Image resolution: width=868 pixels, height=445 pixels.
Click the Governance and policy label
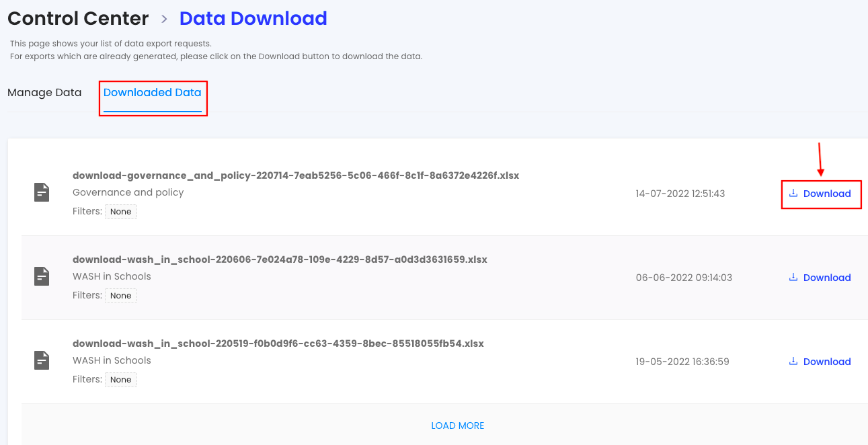click(x=128, y=192)
